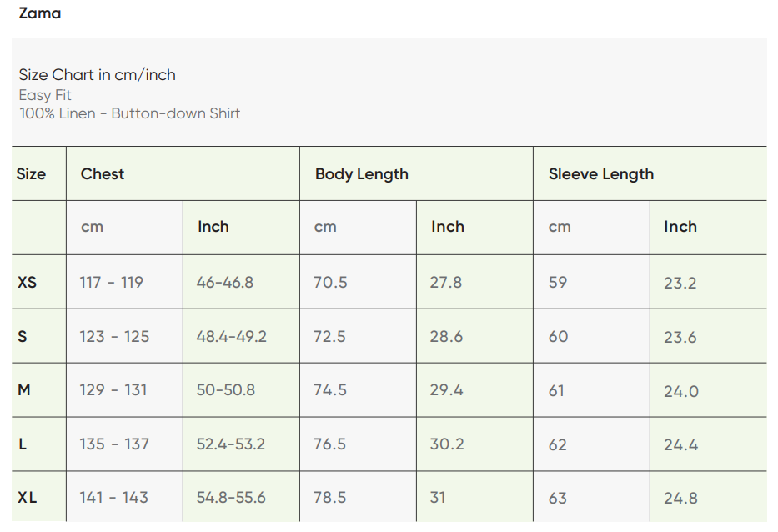This screenshot has width=778, height=532.
Task: Click the 100% Linen Button-down Shirt text
Action: tap(130, 113)
